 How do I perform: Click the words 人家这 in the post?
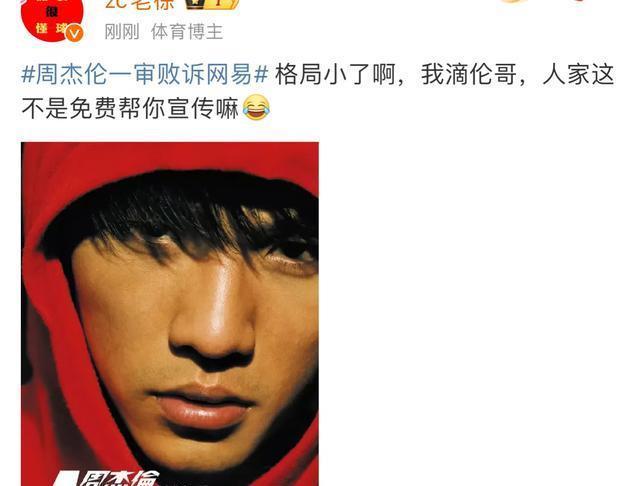tap(578, 75)
